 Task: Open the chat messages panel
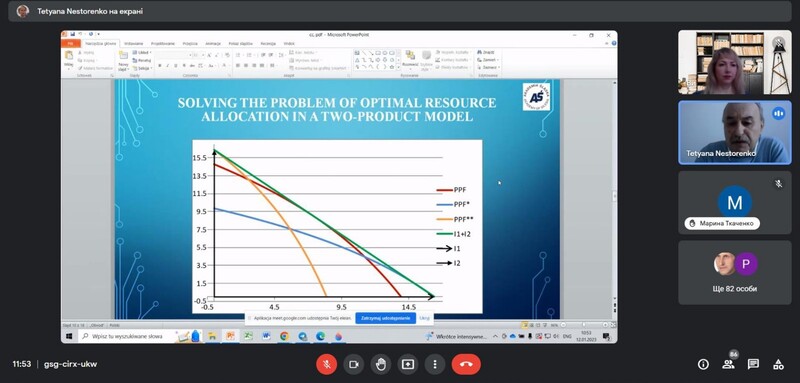click(753, 364)
